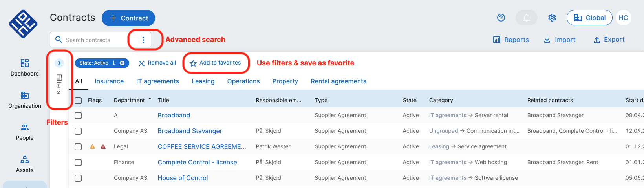Screen dimensions: 644x188
Task: Check the Broadband row checkbox
Action: click(78, 116)
